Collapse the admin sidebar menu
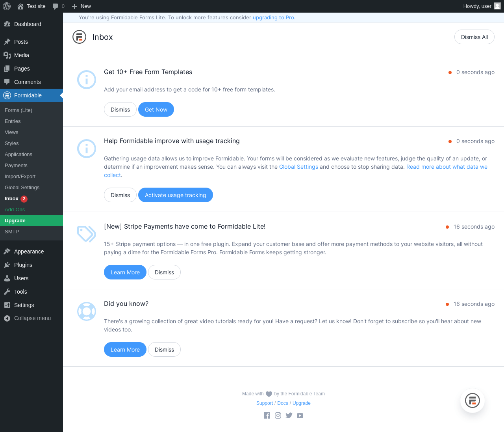This screenshot has height=432, width=504. click(x=31, y=318)
